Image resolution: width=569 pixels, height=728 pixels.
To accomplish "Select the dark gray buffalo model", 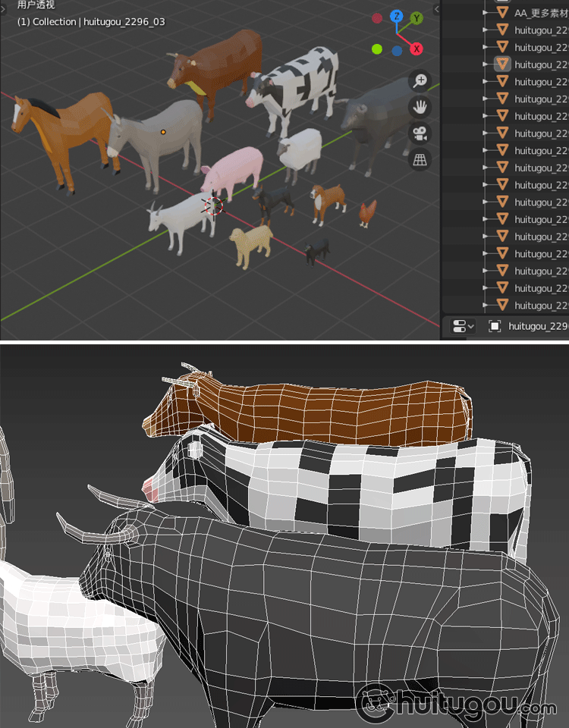I will coord(376,116).
